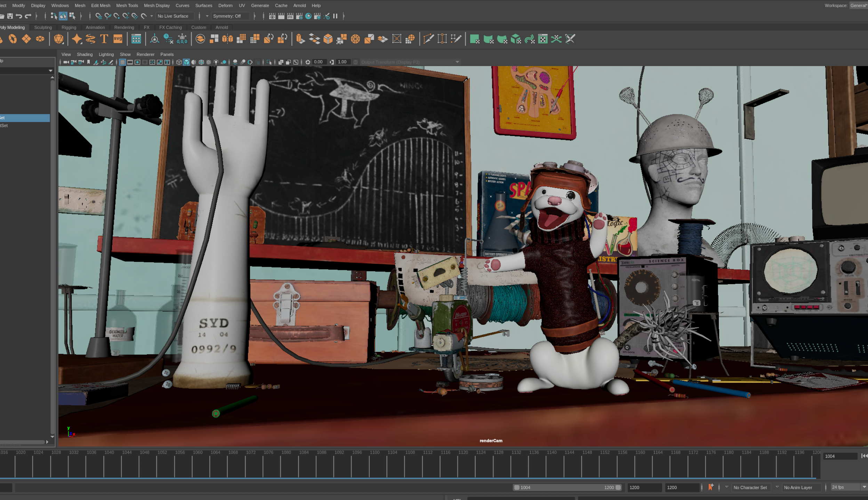Screen dimensions: 868x500
Task: Click the Undo arrow icon
Action: click(19, 16)
